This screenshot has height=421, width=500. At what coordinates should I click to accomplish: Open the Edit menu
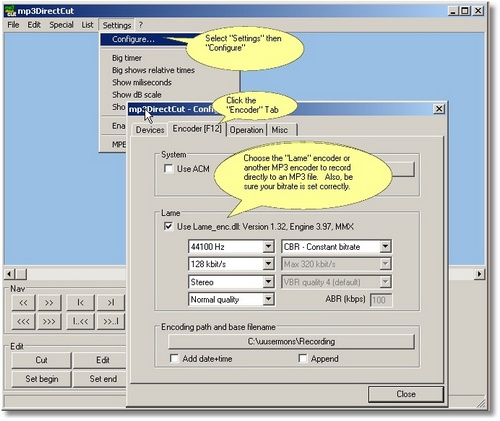point(34,25)
